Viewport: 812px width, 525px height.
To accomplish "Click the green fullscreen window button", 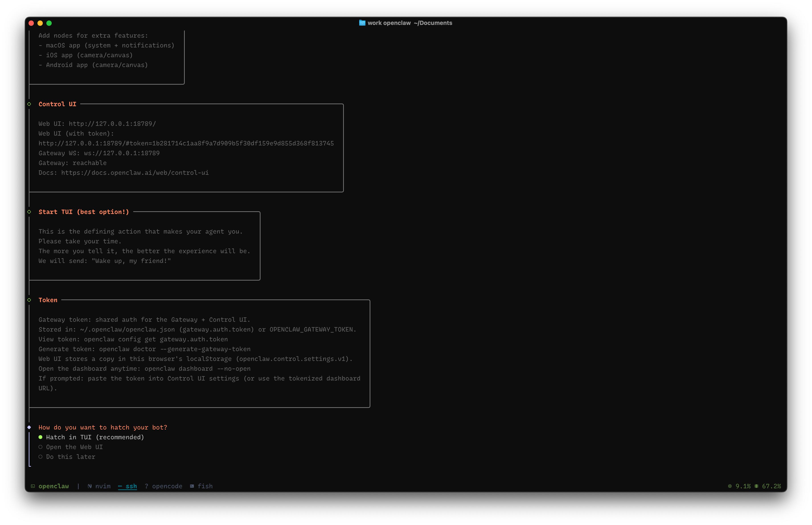I will pos(49,23).
